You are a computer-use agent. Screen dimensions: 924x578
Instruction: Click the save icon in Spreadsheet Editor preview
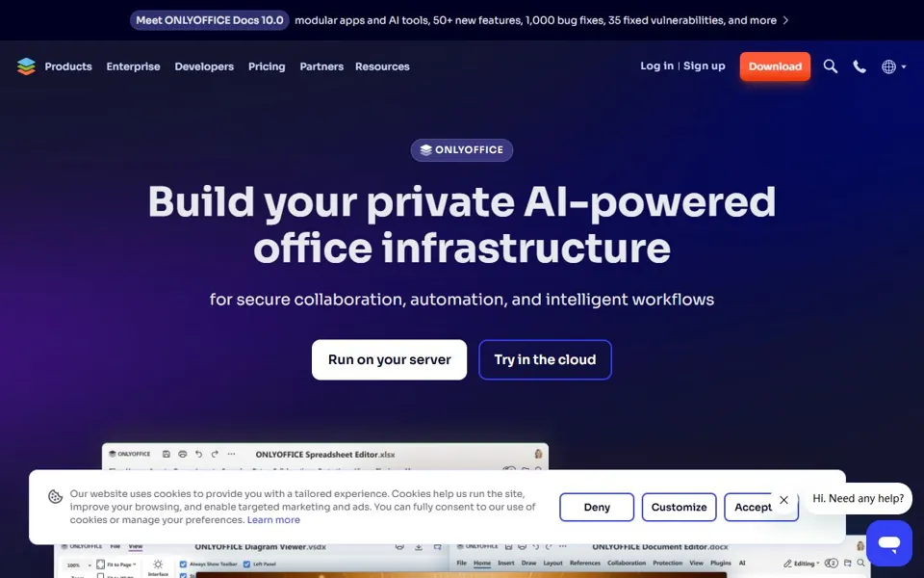(x=167, y=454)
